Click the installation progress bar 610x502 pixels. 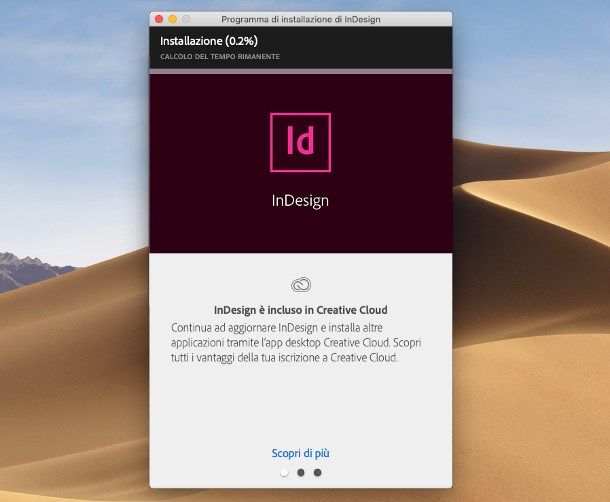coord(301,72)
